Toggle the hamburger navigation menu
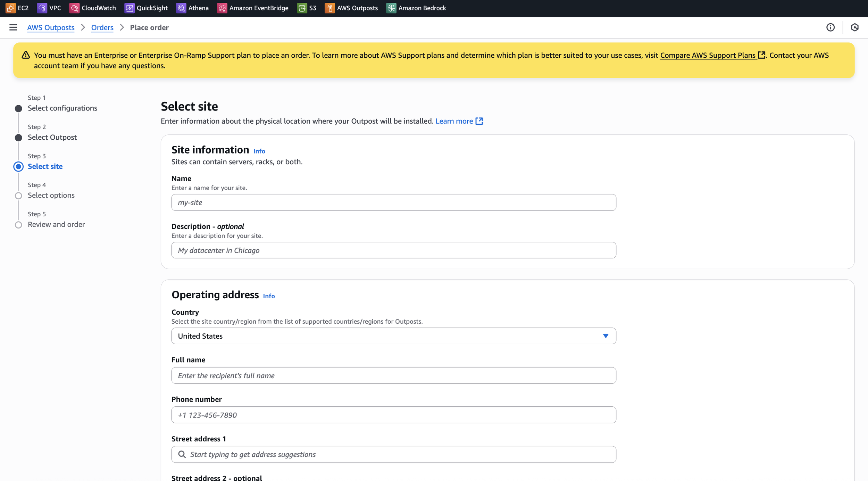 (x=13, y=27)
